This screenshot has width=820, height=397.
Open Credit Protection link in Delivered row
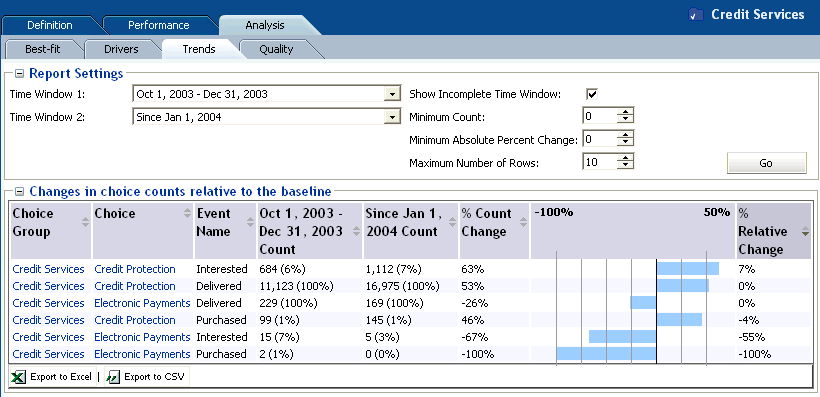pyautogui.click(x=135, y=286)
